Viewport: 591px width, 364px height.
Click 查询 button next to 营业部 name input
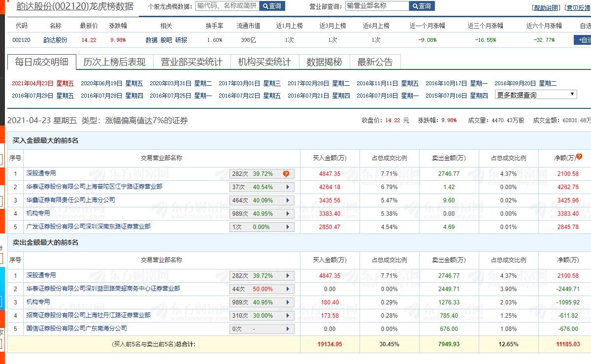422,6
